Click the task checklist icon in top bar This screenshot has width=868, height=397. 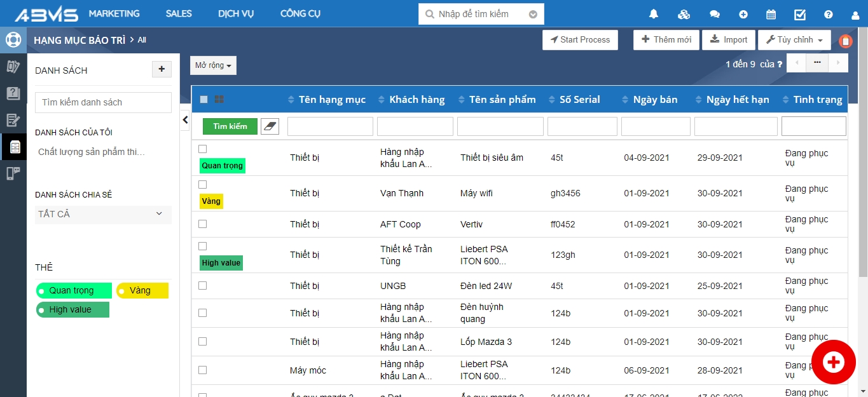800,14
